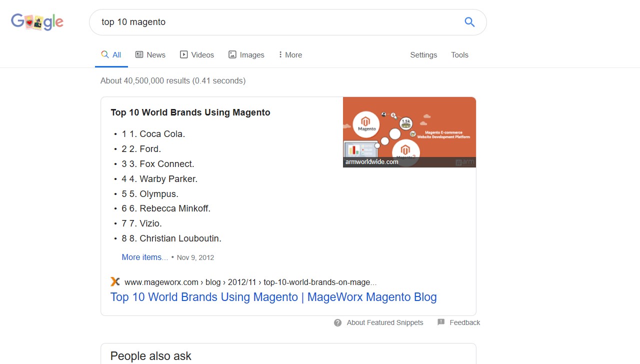The height and width of the screenshot is (364, 640).
Task: Click the Feedback flag icon
Action: (441, 322)
